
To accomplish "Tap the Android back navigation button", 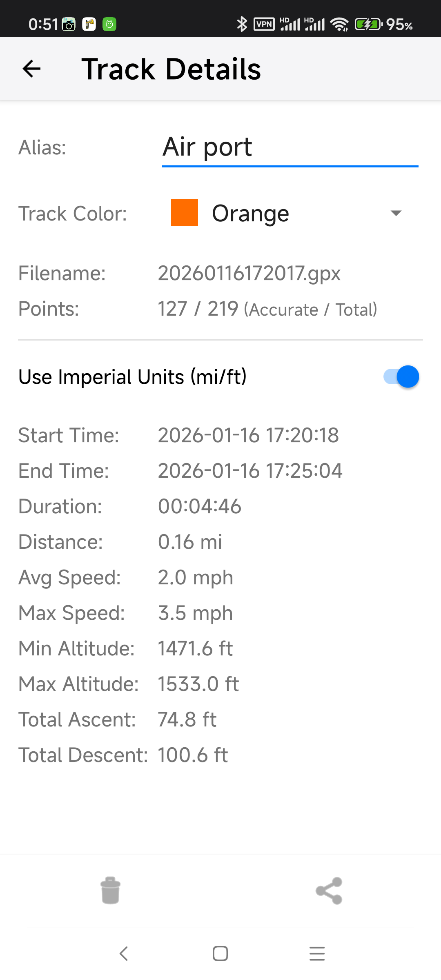I will (124, 954).
